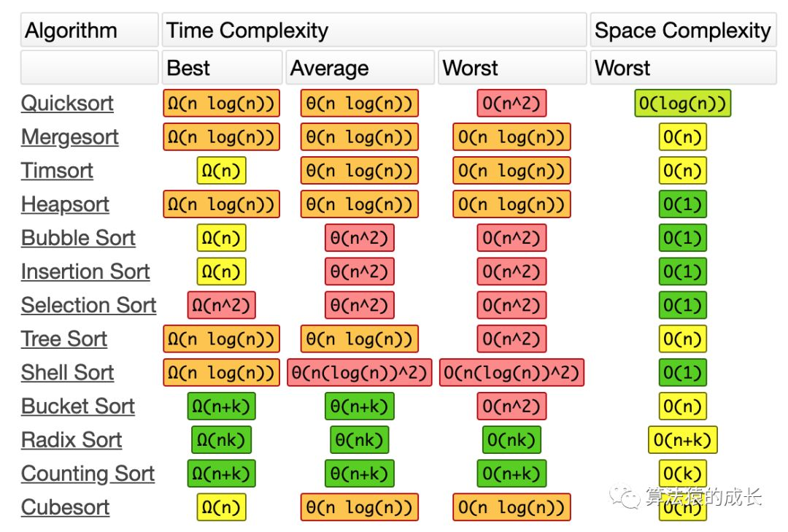Click Quicksort's red O(n^2) worst-case badge

[511, 104]
